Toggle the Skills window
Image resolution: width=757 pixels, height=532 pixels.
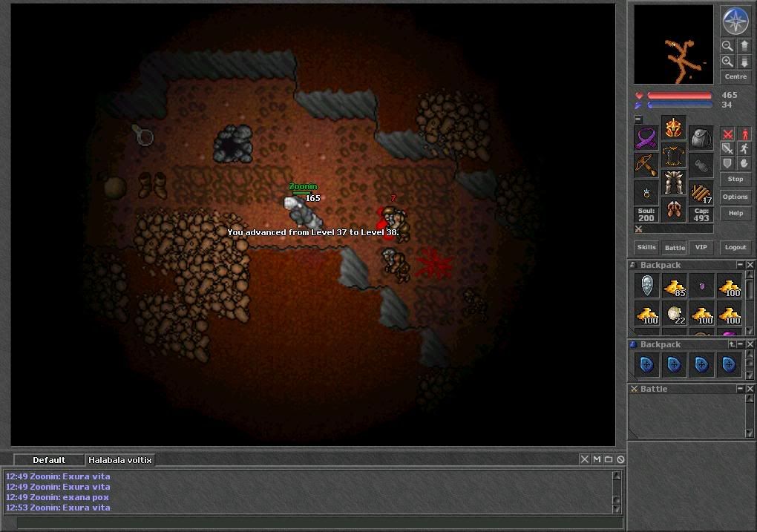[x=646, y=247]
